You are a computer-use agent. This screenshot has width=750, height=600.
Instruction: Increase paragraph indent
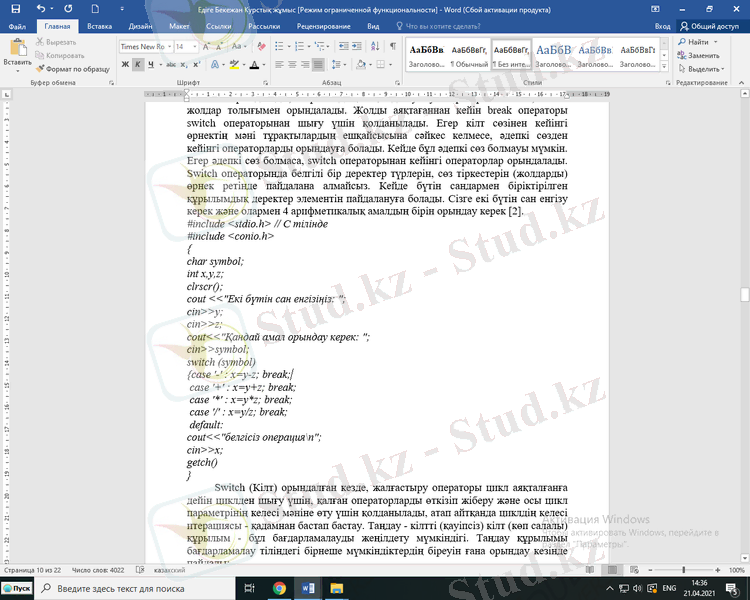pos(357,46)
